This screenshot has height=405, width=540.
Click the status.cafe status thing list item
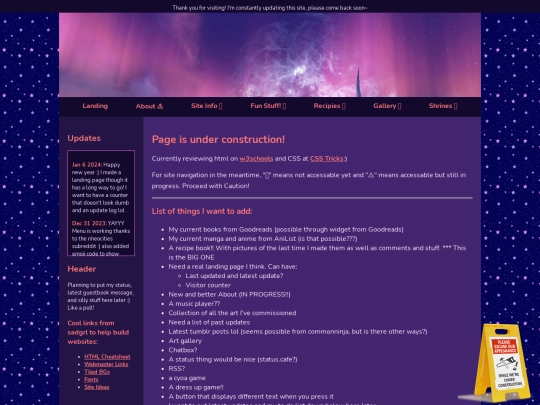[x=233, y=360]
